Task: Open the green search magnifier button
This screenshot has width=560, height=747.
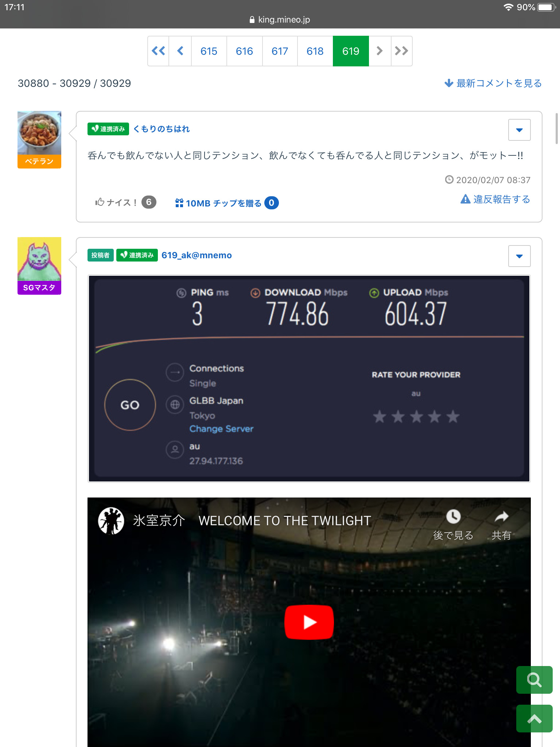Action: point(534,680)
